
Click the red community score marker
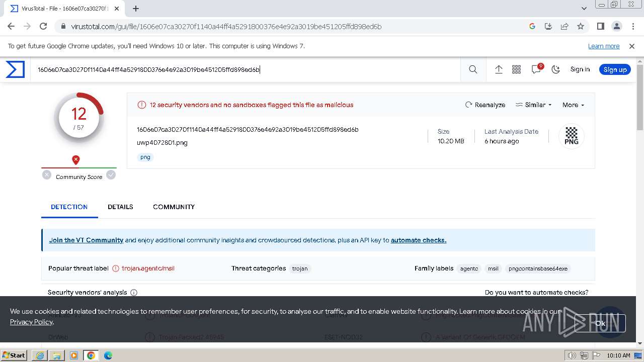point(75,160)
